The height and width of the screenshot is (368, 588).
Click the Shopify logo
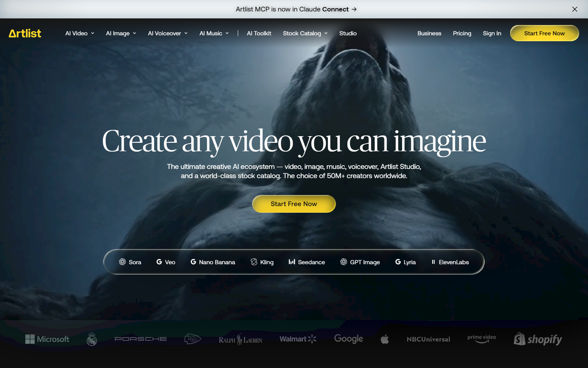[x=538, y=339]
